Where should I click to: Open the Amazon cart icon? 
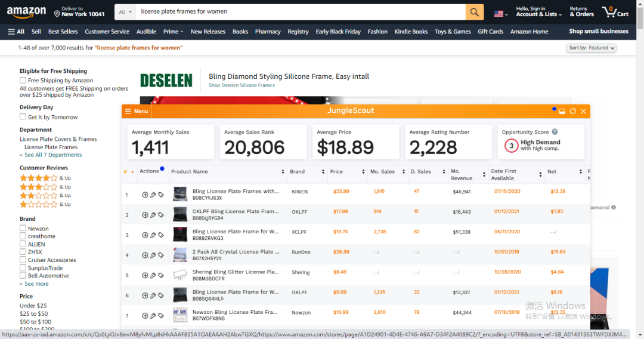pyautogui.click(x=615, y=12)
